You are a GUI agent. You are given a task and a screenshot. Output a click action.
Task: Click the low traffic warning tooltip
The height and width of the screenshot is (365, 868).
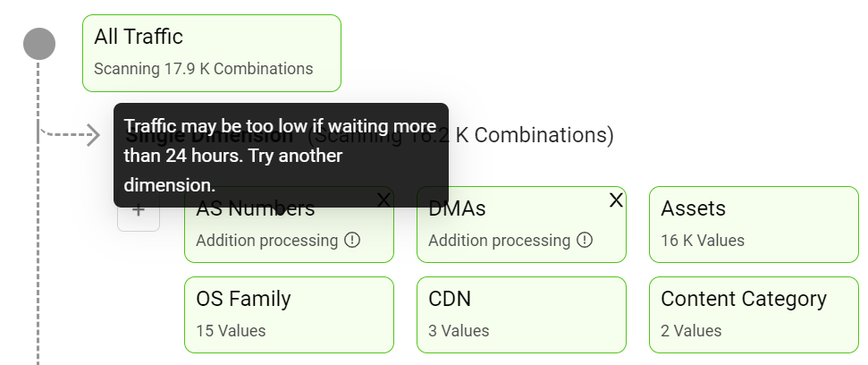[281, 155]
